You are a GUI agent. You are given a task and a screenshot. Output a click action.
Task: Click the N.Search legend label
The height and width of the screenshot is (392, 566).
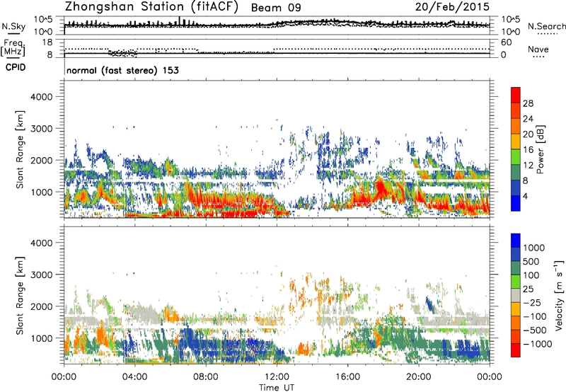547,26
